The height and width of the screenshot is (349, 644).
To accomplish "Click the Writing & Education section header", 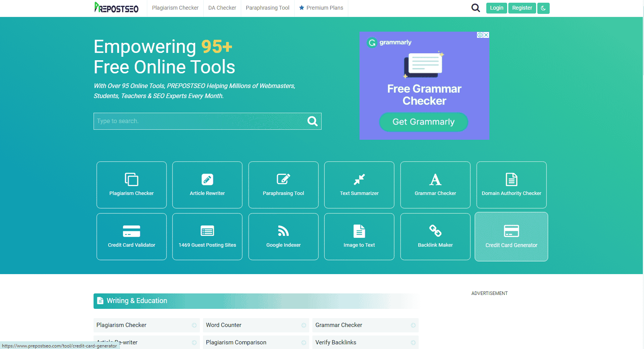I will pos(256,301).
